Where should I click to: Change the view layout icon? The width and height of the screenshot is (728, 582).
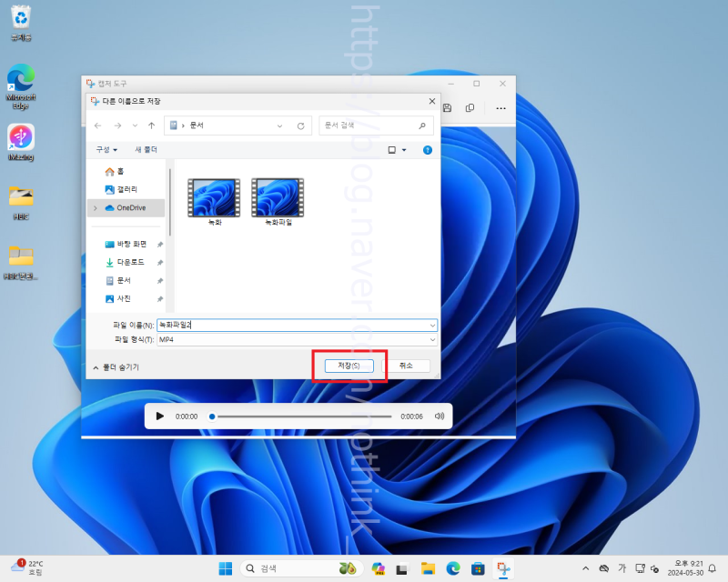click(x=392, y=150)
